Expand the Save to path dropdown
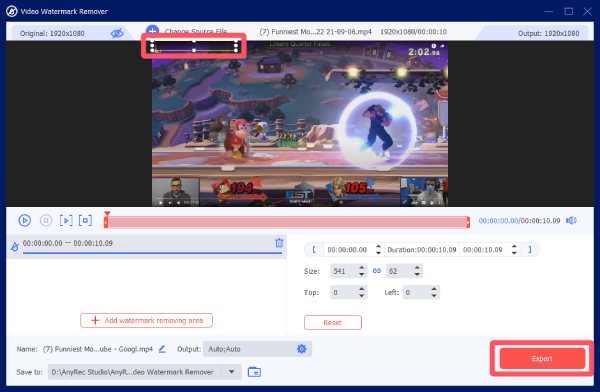This screenshot has height=392, width=600. point(232,372)
